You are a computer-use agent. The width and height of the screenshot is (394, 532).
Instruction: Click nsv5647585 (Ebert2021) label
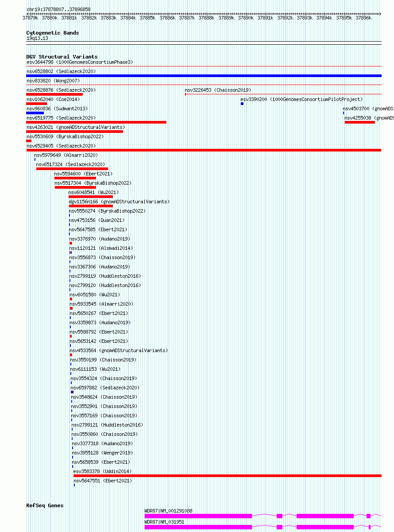[98, 230]
